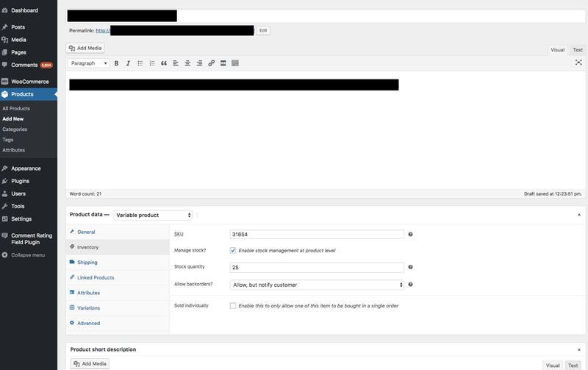Open Linked Products data tab

tap(118, 278)
